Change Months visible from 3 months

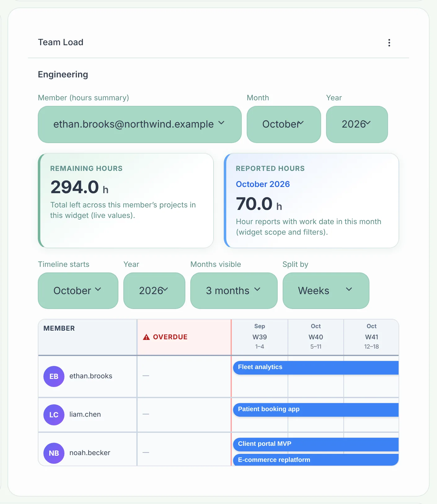coord(234,291)
